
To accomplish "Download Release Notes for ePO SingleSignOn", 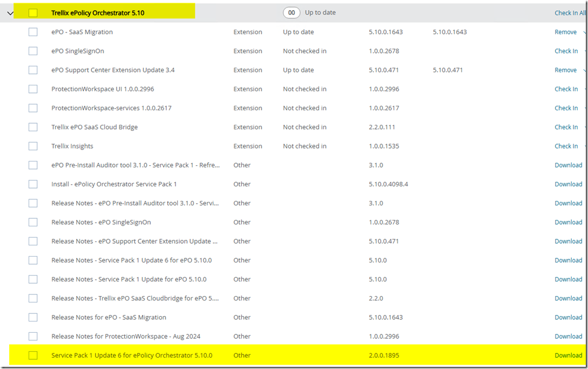I will coord(568,223).
